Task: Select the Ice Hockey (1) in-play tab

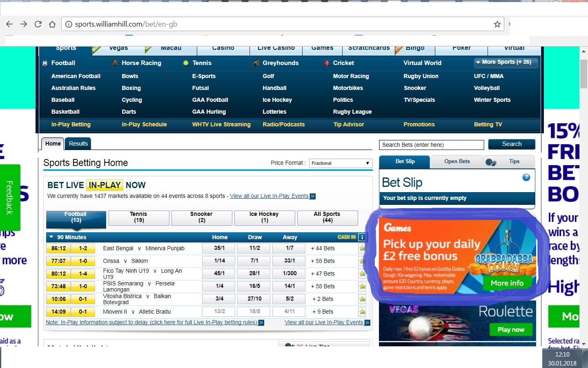Action: pyautogui.click(x=265, y=218)
